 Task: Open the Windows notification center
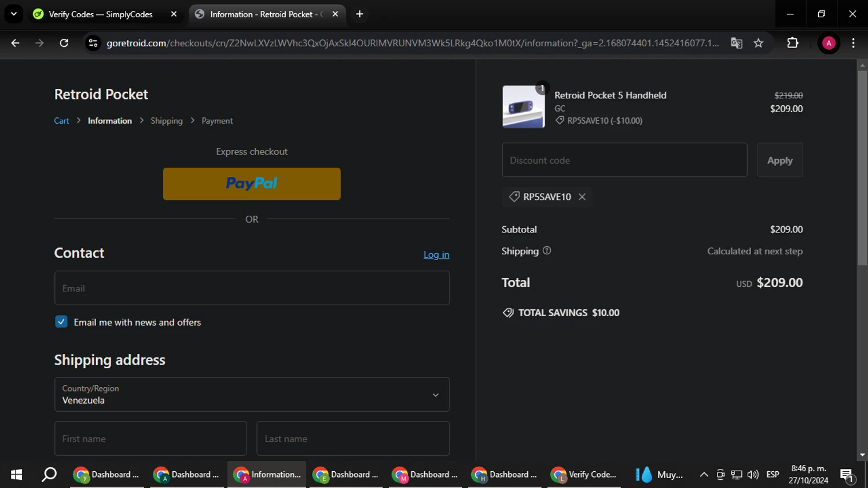(848, 475)
